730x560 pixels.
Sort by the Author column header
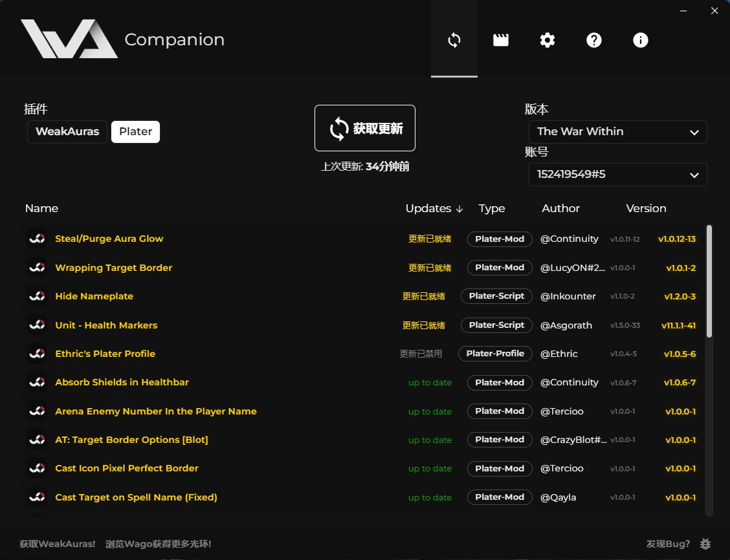[560, 208]
